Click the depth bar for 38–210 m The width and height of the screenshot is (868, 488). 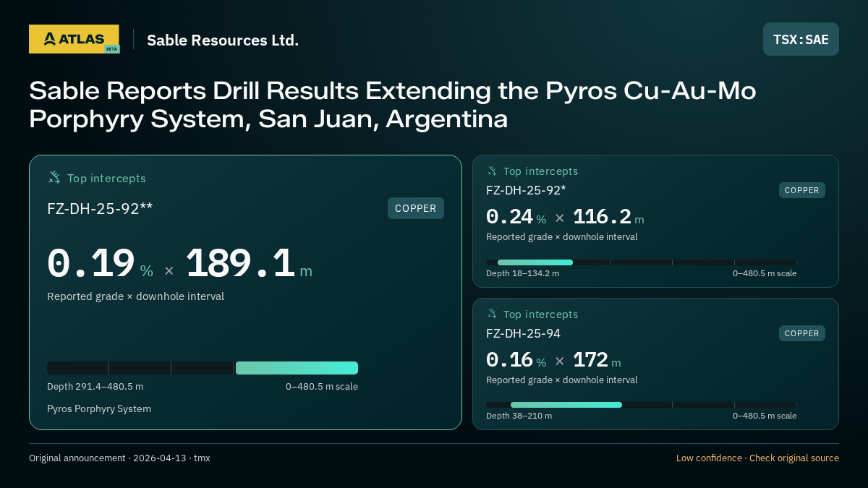pyautogui.click(x=642, y=405)
